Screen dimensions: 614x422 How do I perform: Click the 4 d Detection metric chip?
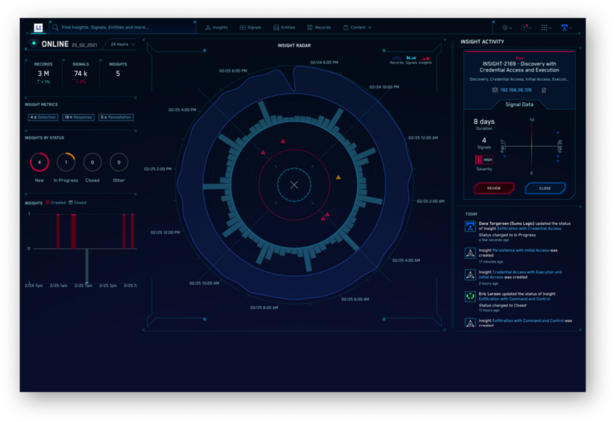(43, 117)
